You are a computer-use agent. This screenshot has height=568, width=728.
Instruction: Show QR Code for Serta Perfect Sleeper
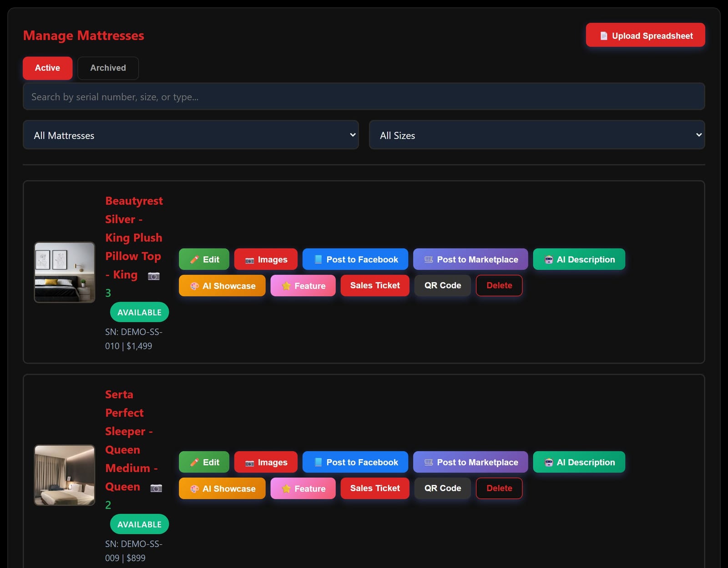coord(442,488)
